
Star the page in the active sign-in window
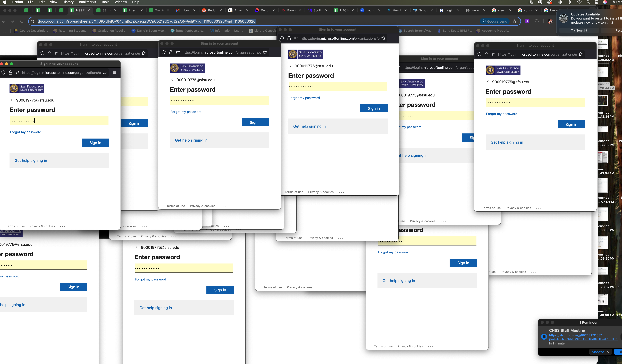pyautogui.click(x=105, y=72)
